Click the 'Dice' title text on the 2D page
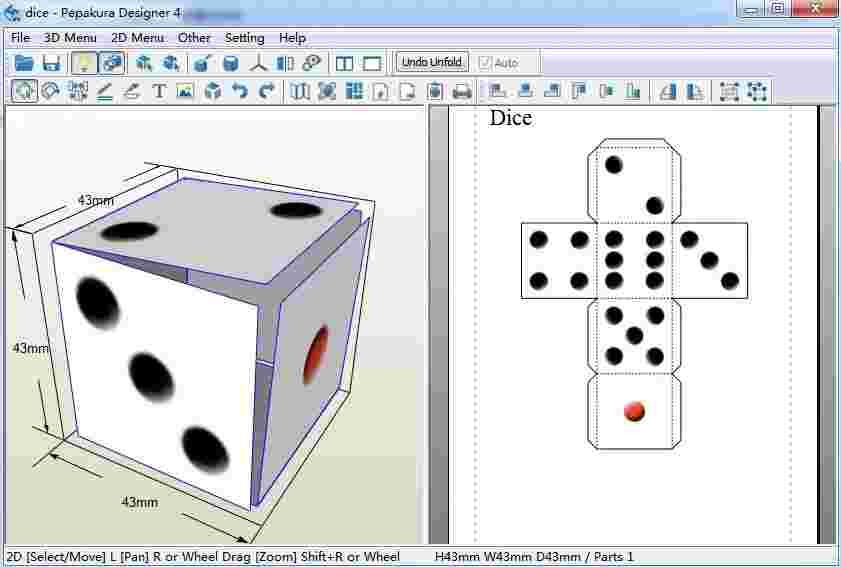The width and height of the screenshot is (841, 567). 511,118
